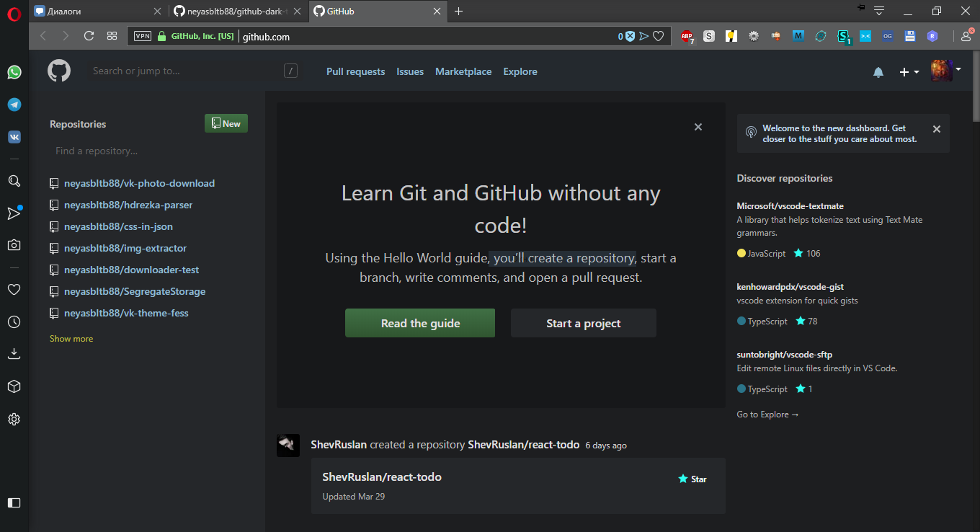
Task: Open Explore page
Action: click(520, 71)
